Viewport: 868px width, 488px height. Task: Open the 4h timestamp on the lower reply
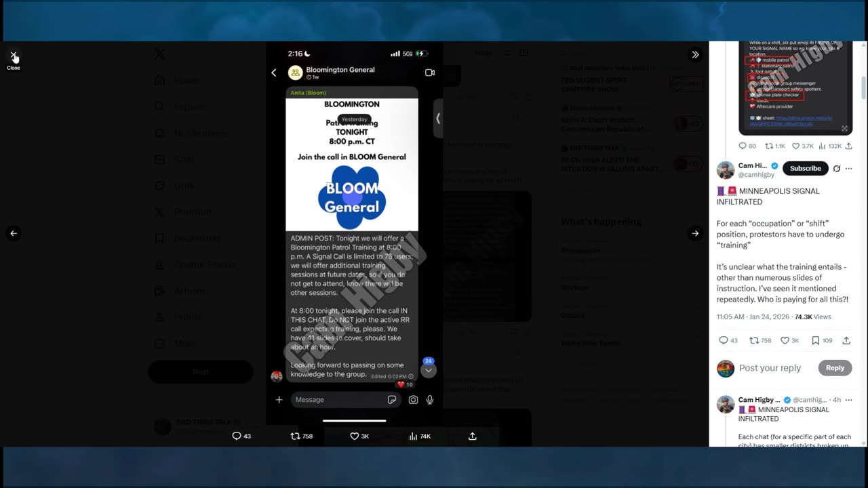pyautogui.click(x=837, y=400)
